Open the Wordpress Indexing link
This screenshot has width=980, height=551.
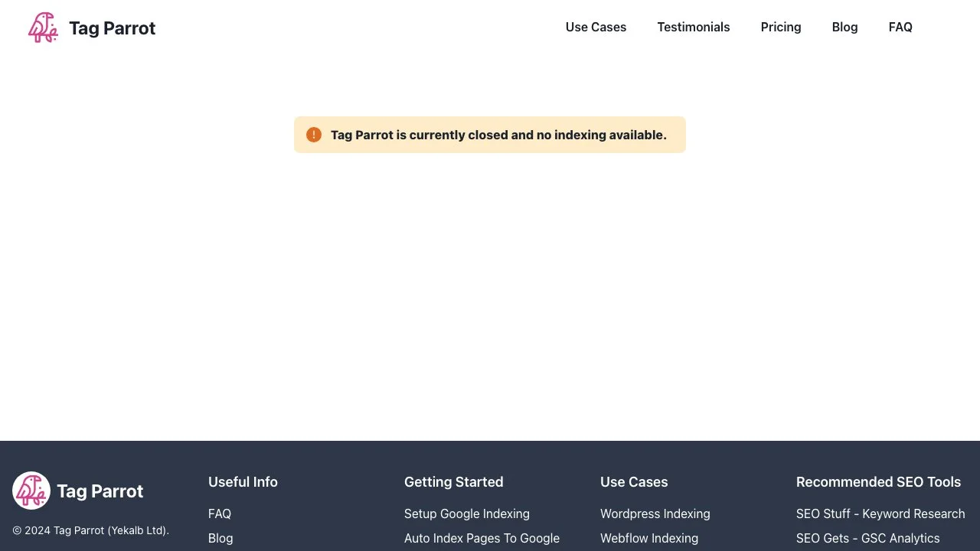[x=655, y=514]
